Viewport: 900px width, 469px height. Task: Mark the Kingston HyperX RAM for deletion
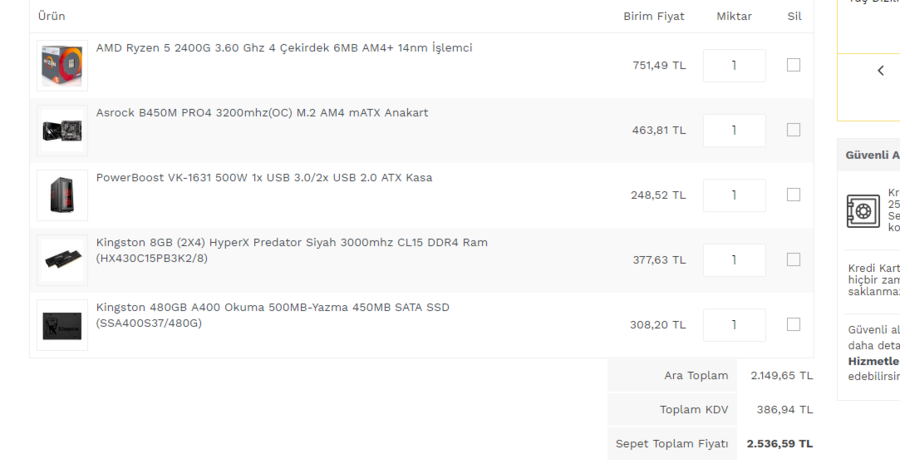(x=794, y=260)
